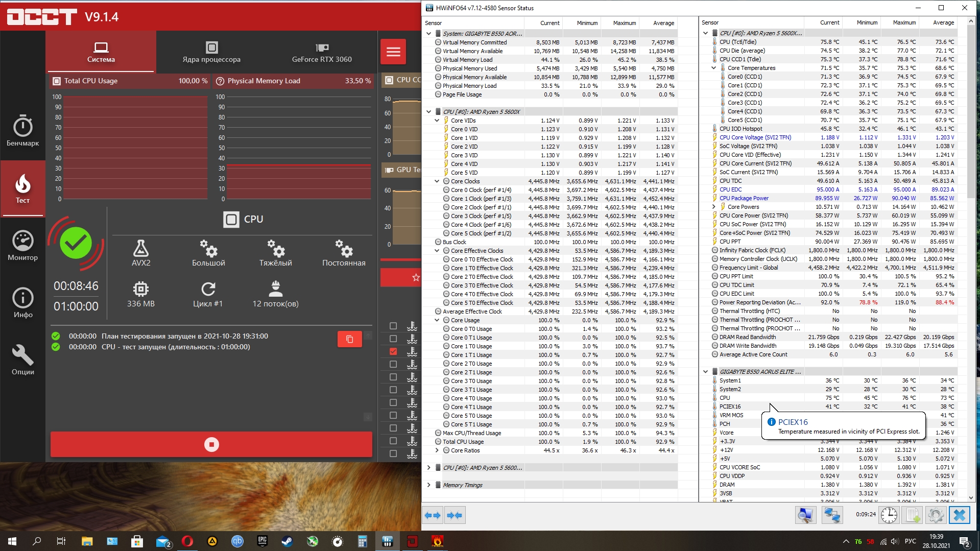Open Опции settings in OCCT
This screenshot has width=980, height=551.
(x=22, y=360)
